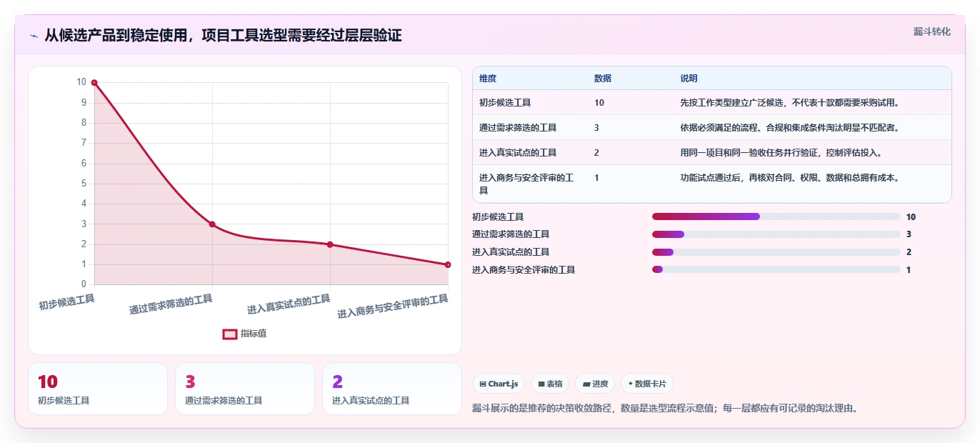Select the 数据卡片 tag chip
The width and height of the screenshot is (980, 443).
[x=647, y=384]
